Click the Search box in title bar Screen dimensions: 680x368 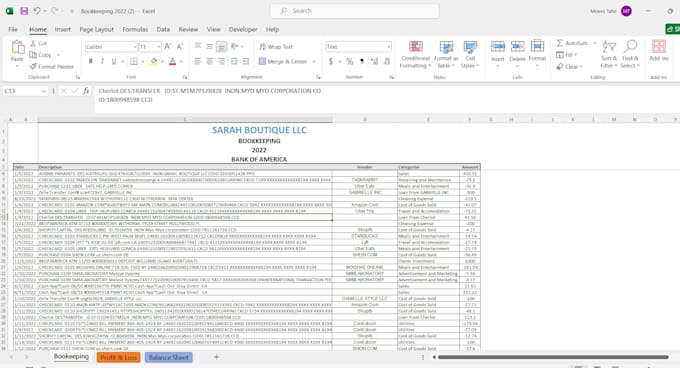click(x=355, y=11)
